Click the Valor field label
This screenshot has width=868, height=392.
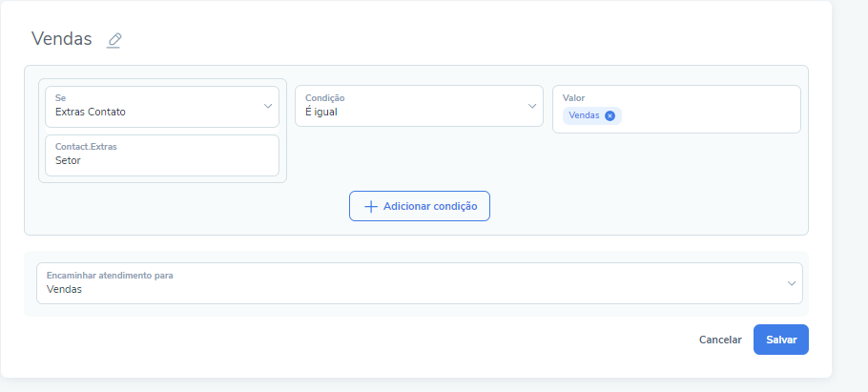pyautogui.click(x=573, y=98)
